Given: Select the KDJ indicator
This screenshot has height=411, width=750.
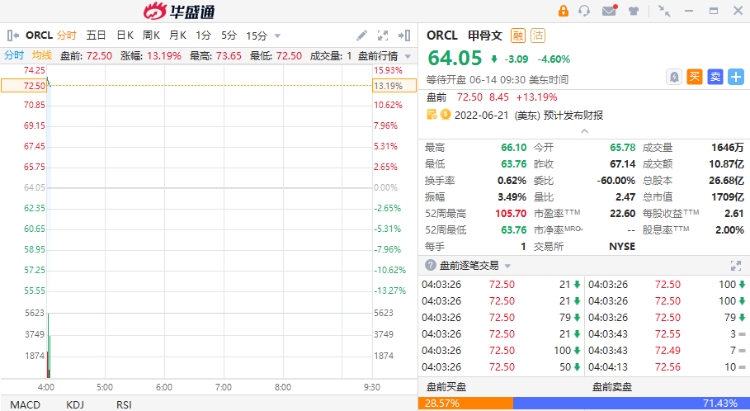Looking at the screenshot, I should click(x=75, y=403).
